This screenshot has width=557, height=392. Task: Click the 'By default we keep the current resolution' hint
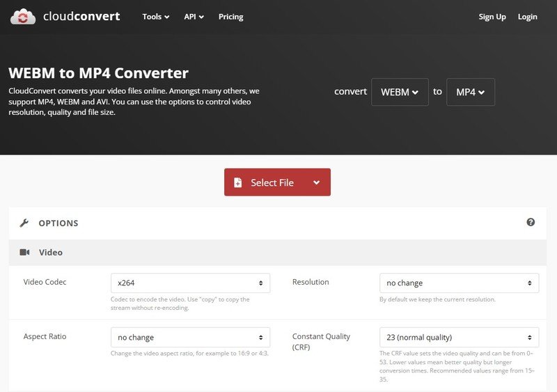(x=437, y=299)
